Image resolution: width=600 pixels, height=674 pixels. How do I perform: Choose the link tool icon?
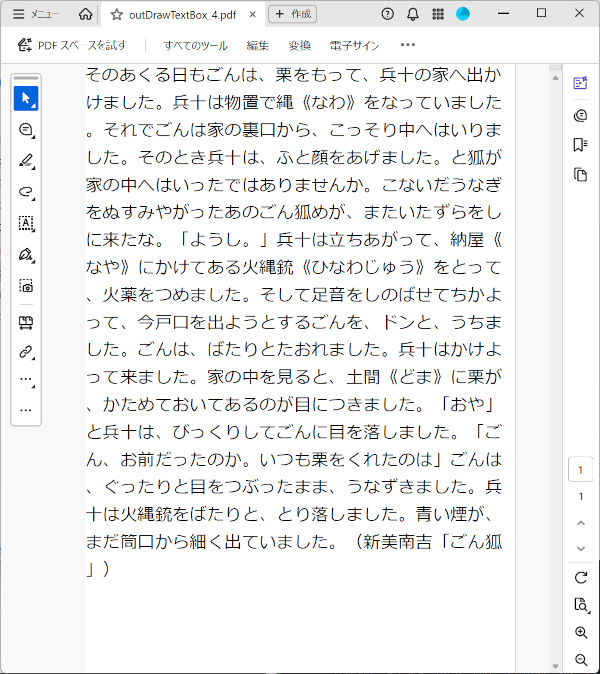point(27,352)
